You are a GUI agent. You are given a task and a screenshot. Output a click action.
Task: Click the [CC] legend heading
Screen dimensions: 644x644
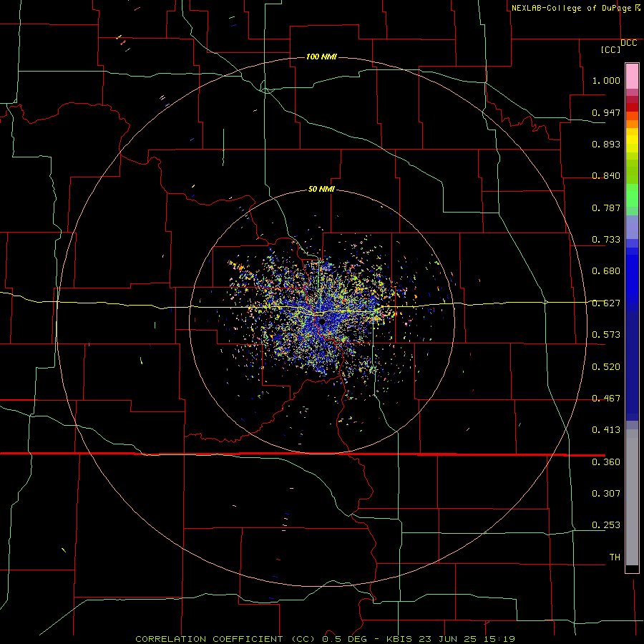(611, 49)
